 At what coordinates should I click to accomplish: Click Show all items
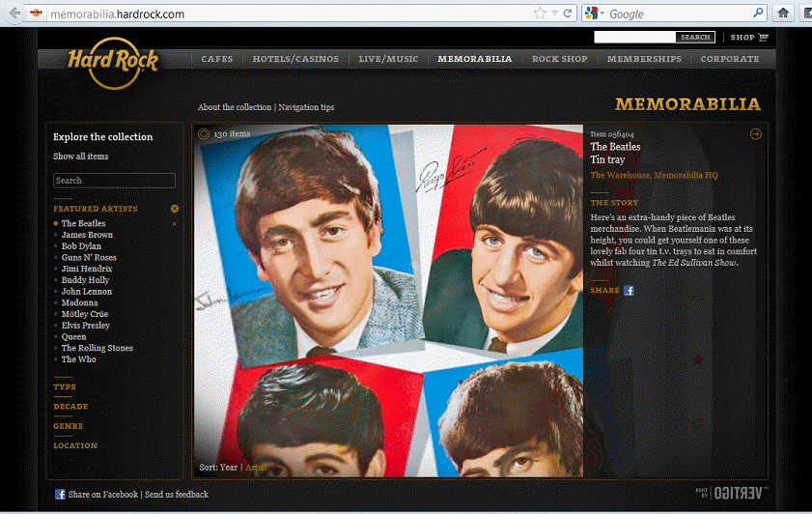click(x=81, y=156)
